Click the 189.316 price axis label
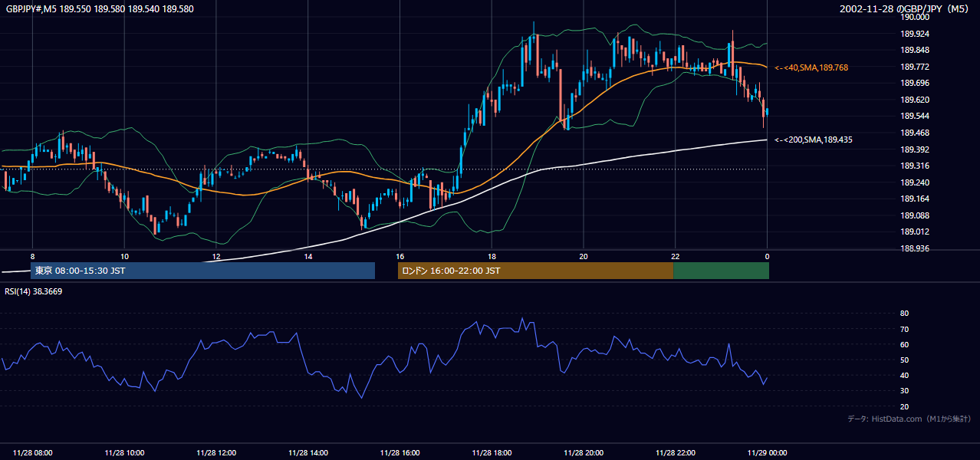Image resolution: width=980 pixels, height=460 pixels. pyautogui.click(x=915, y=166)
